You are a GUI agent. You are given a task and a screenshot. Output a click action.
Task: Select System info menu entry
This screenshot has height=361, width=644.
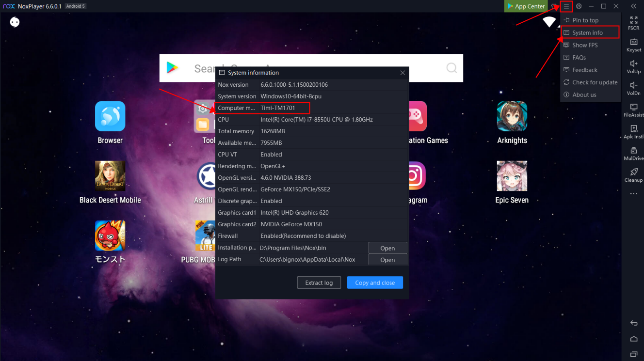tap(587, 33)
